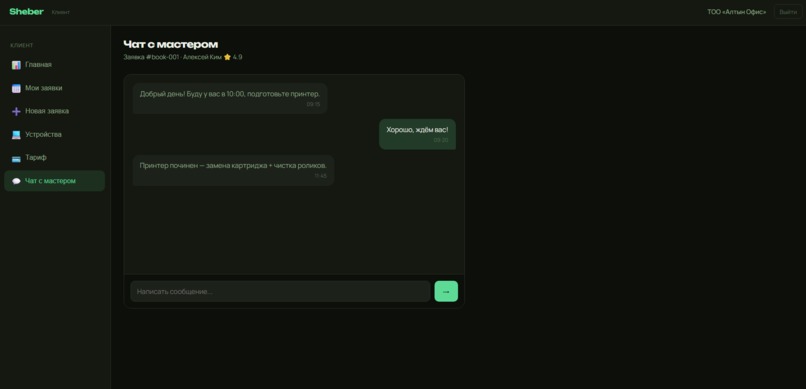Click the 09:15 message timestamp

pos(313,104)
